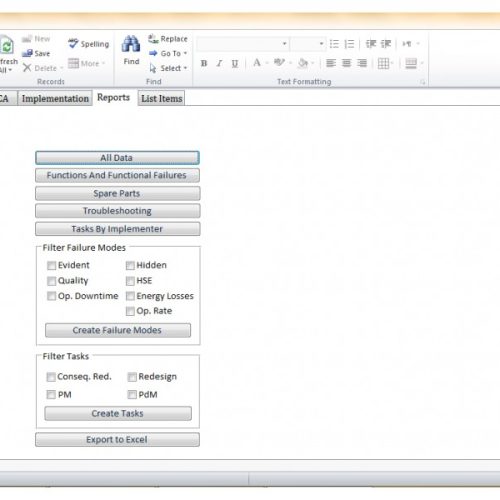Click the Refresh All icon
This screenshot has width=500, height=500.
[7, 45]
